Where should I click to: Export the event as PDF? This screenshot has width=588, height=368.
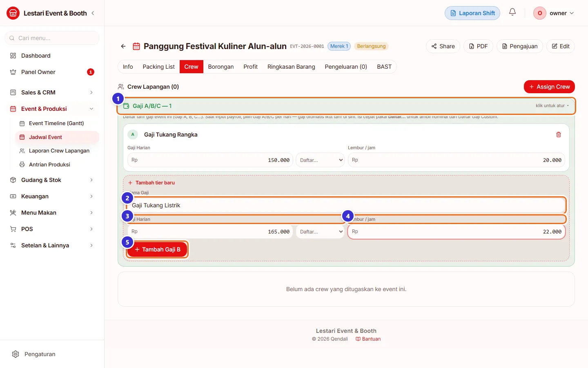(x=478, y=46)
